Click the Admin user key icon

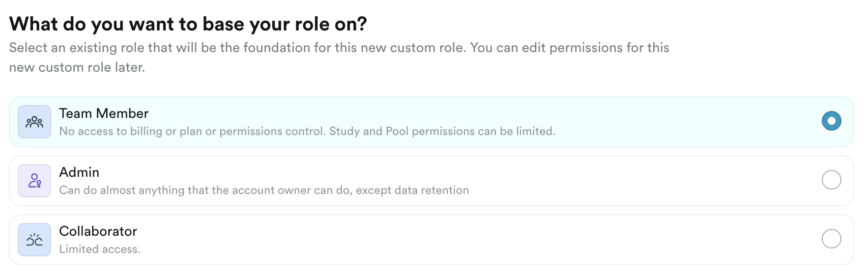coord(34,181)
